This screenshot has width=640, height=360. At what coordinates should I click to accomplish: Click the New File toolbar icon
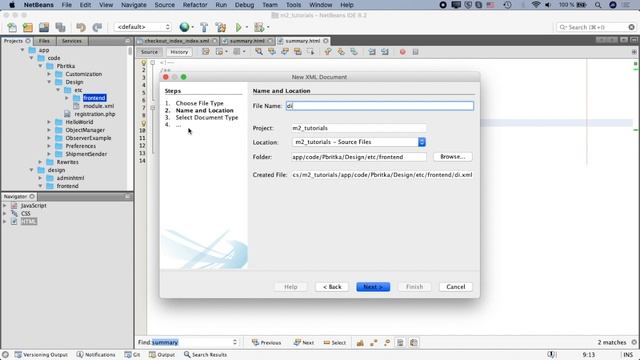[x=12, y=27]
